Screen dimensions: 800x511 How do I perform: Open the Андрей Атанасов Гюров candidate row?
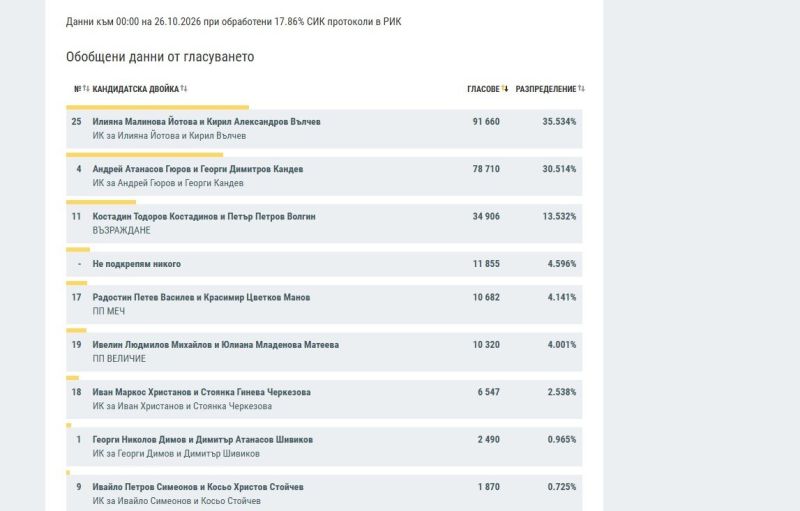pos(324,176)
